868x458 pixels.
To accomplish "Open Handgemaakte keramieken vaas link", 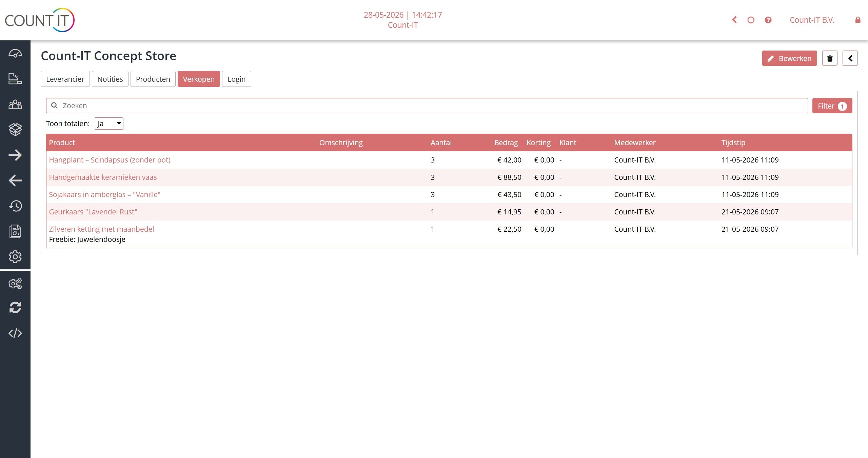I will [103, 177].
